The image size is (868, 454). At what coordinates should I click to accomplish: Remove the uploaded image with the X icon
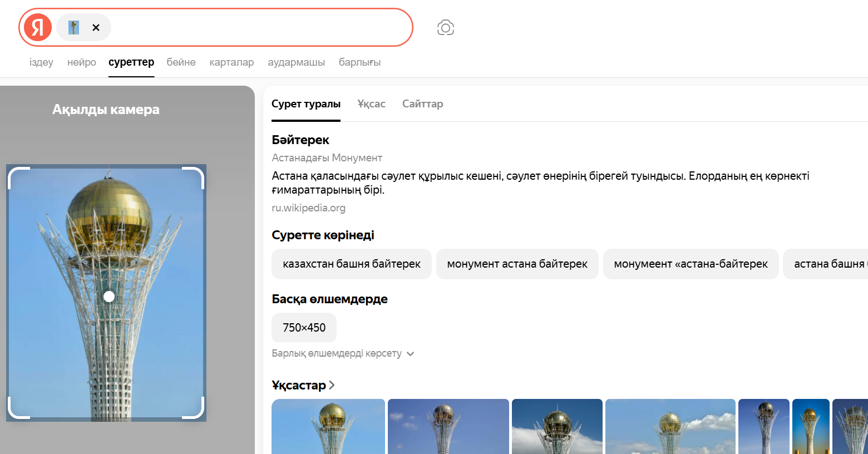point(96,27)
